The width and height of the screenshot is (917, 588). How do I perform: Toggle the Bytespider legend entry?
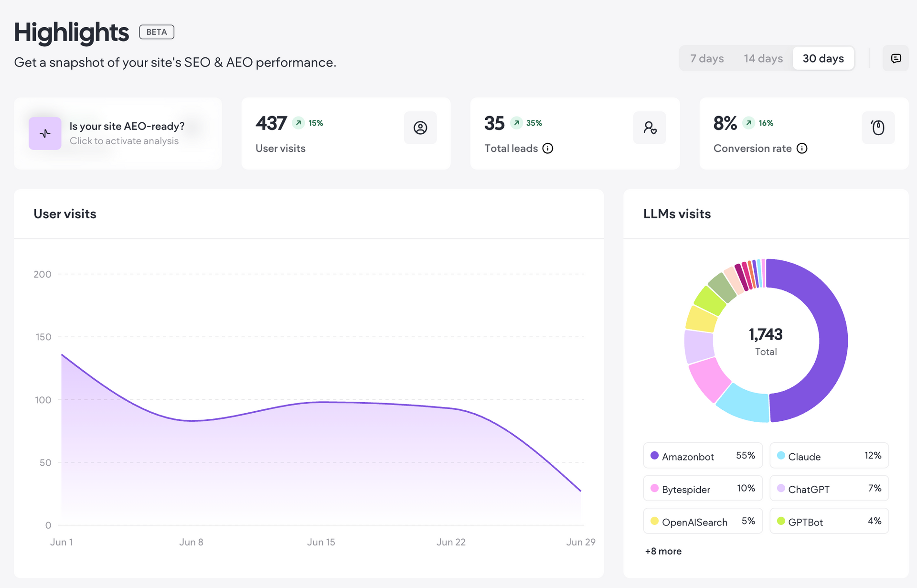pyautogui.click(x=703, y=488)
